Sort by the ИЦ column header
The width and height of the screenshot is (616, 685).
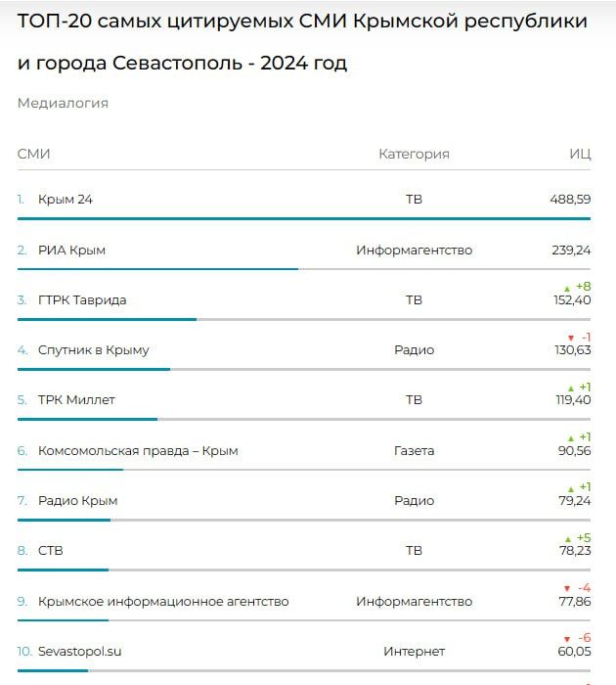pos(580,154)
